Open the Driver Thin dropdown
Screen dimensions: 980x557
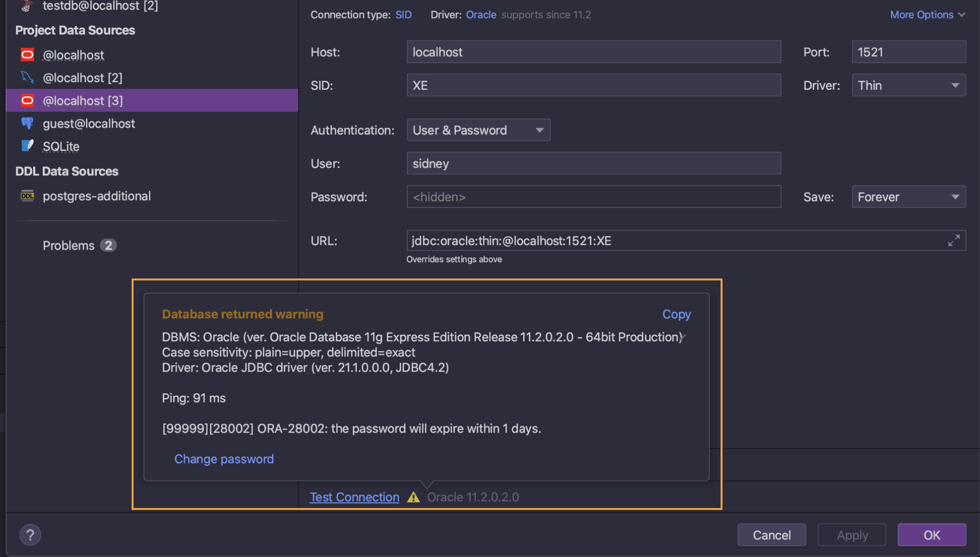[908, 85]
